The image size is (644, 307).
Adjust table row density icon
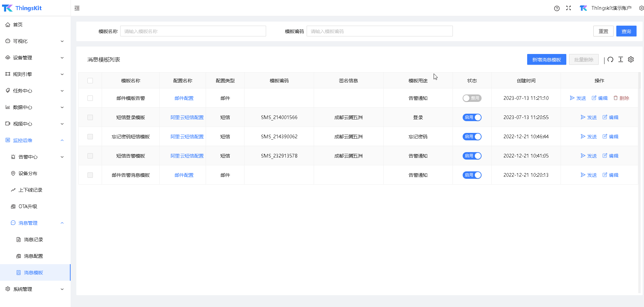[x=620, y=59]
